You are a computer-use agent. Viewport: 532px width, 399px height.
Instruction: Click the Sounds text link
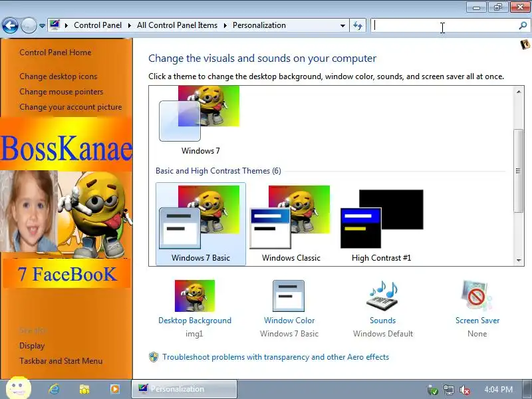[383, 321]
